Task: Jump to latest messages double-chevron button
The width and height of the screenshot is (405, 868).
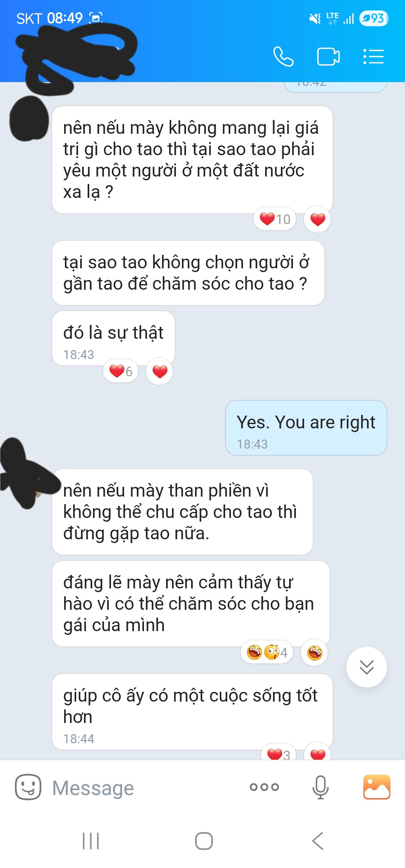Action: point(367,667)
